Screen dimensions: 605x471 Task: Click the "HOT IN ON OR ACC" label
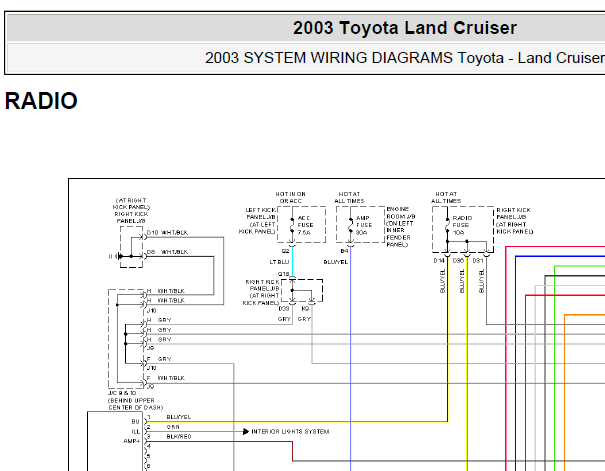(x=291, y=198)
